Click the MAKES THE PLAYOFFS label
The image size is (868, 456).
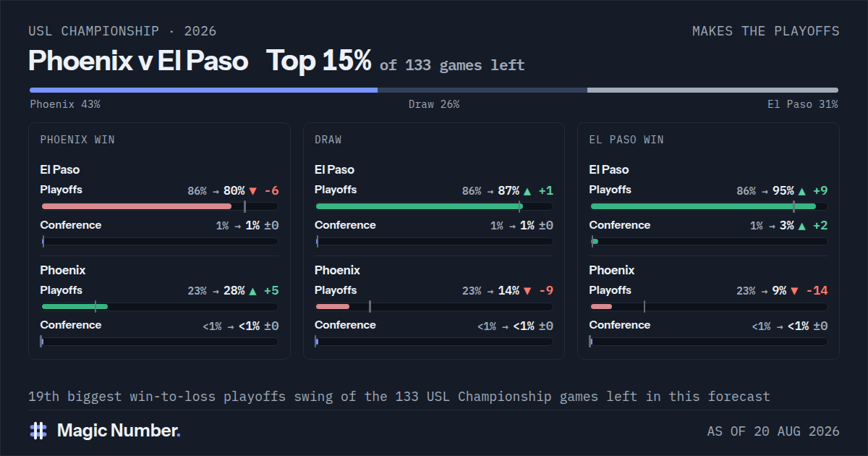[x=766, y=31]
